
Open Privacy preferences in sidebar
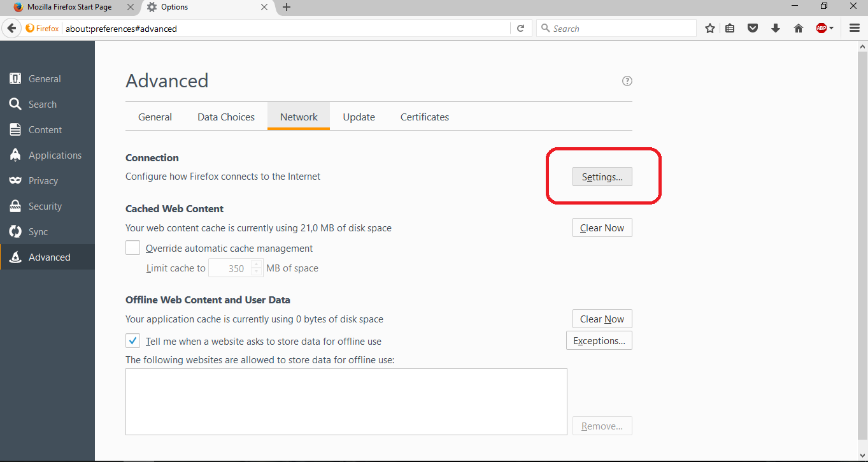[x=47, y=181]
